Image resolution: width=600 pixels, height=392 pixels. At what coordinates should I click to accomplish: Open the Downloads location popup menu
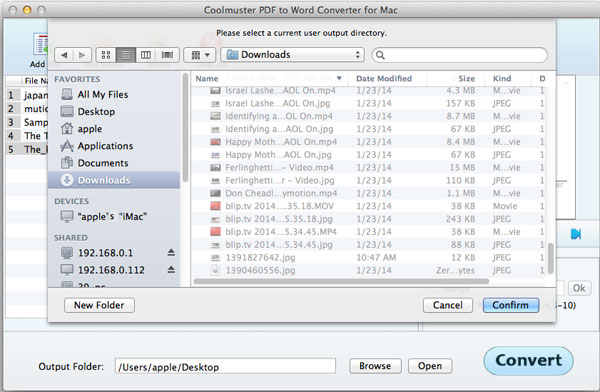[293, 55]
